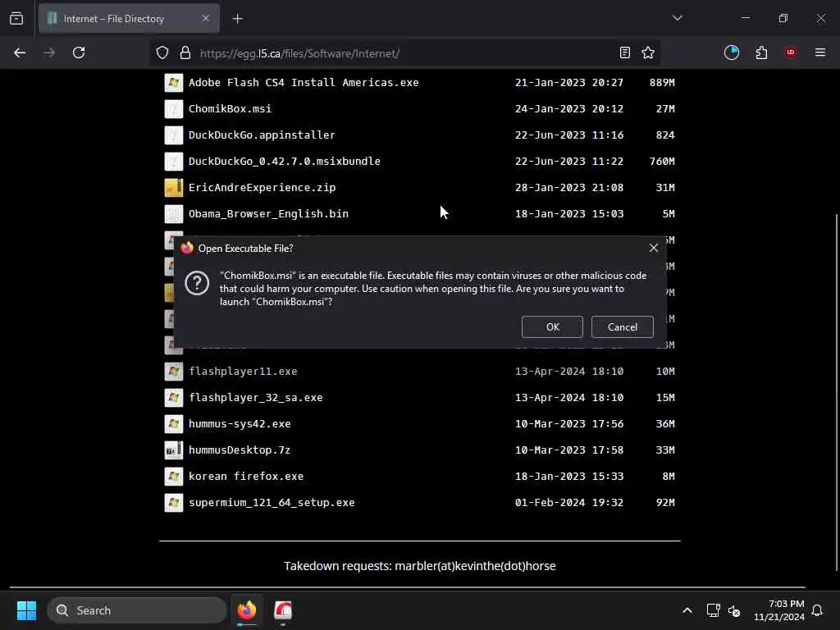Image resolution: width=840 pixels, height=630 pixels.
Task: Open the uBlock Origin extension icon
Action: (x=790, y=52)
